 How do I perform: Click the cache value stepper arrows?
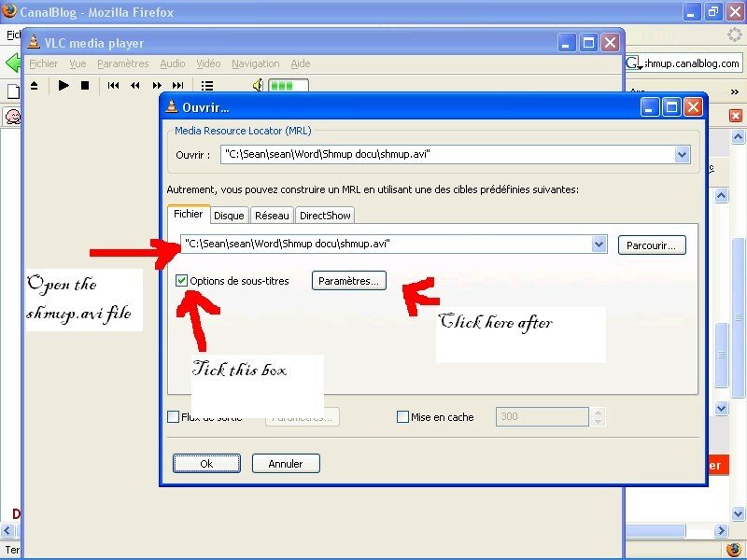click(x=598, y=416)
